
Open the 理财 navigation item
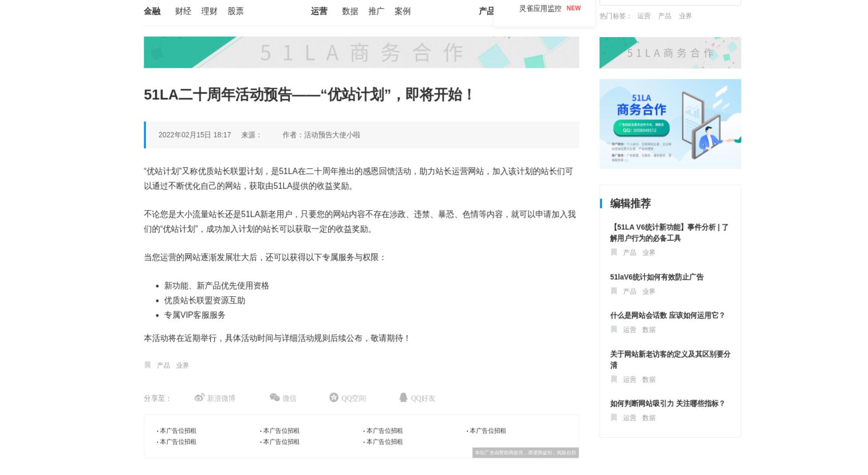209,11
